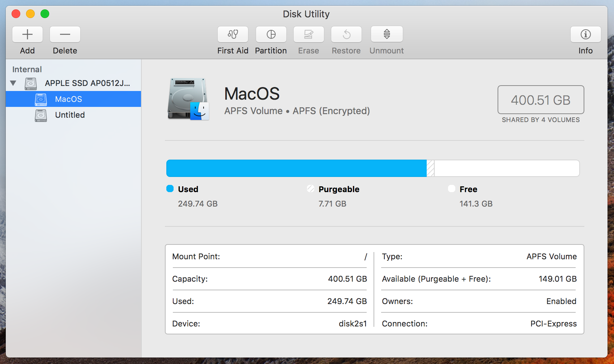Click the disk2s1 device value
The image size is (614, 364).
click(353, 324)
